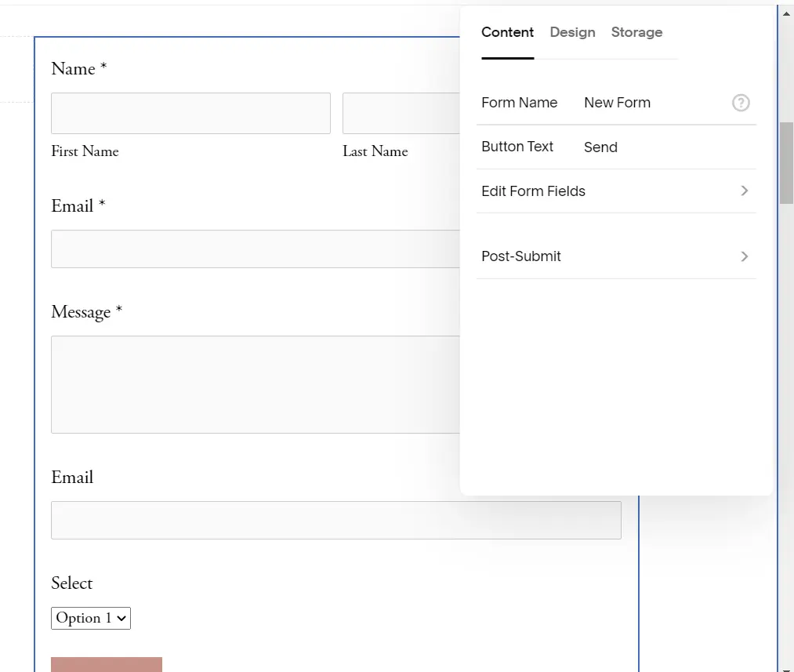Click the help question mark icon

(741, 103)
